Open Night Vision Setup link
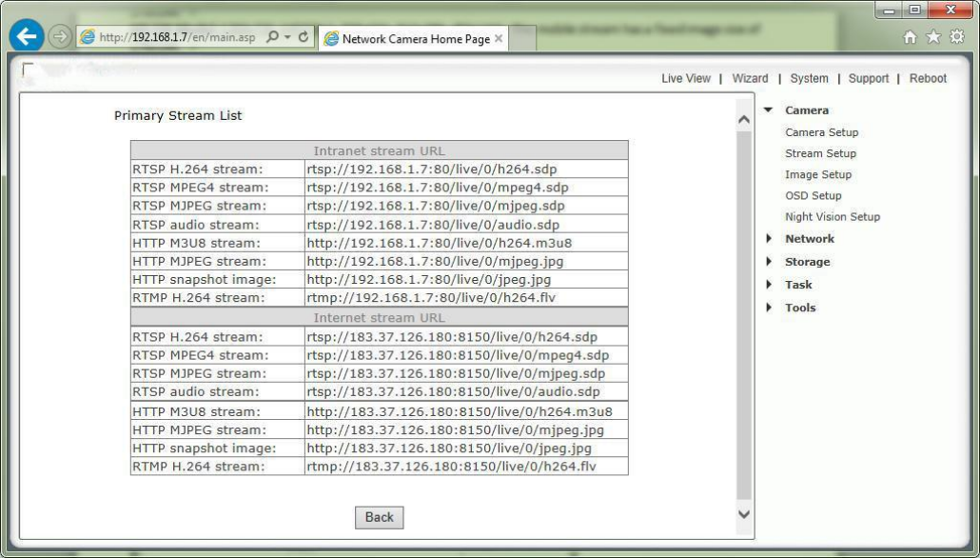Screen dimensions: 980x558 [833, 216]
